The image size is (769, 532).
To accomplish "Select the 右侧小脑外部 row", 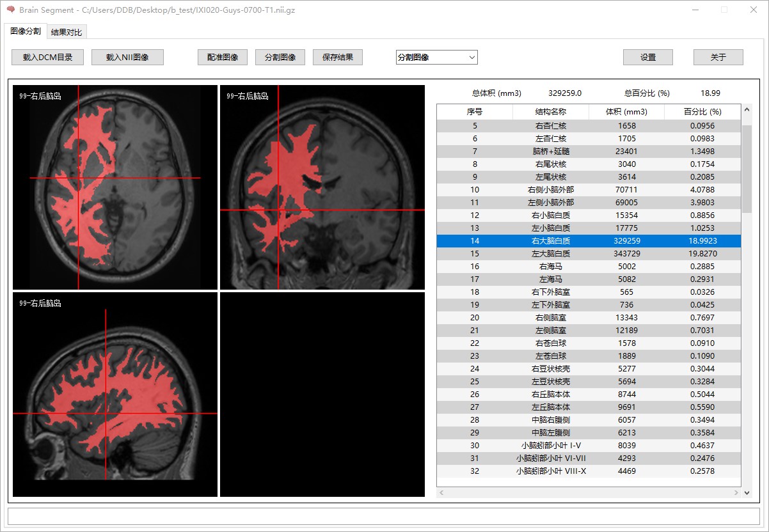I will coord(589,190).
